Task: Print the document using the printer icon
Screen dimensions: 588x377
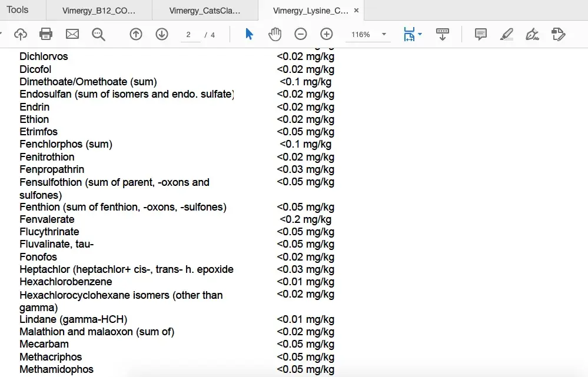Action: pyautogui.click(x=46, y=35)
